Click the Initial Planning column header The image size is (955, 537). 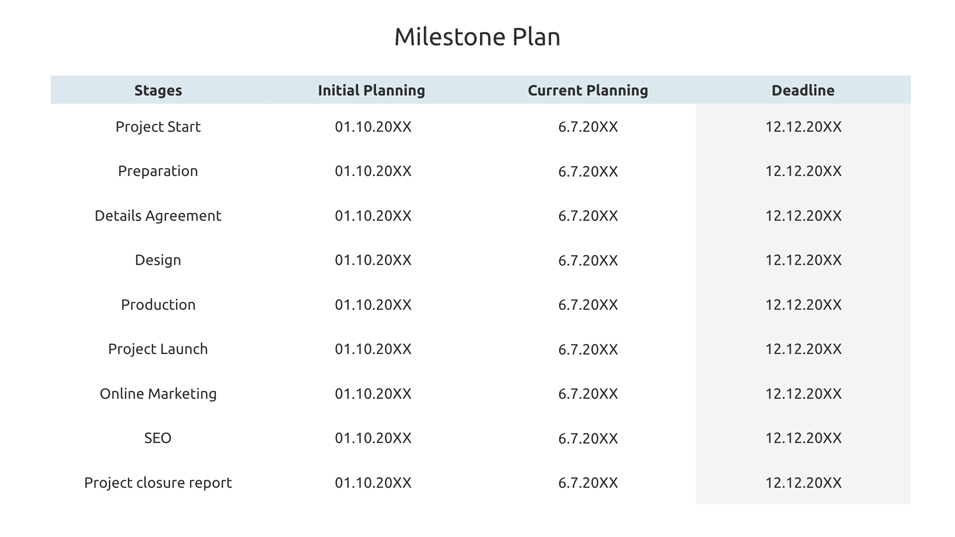(x=372, y=90)
